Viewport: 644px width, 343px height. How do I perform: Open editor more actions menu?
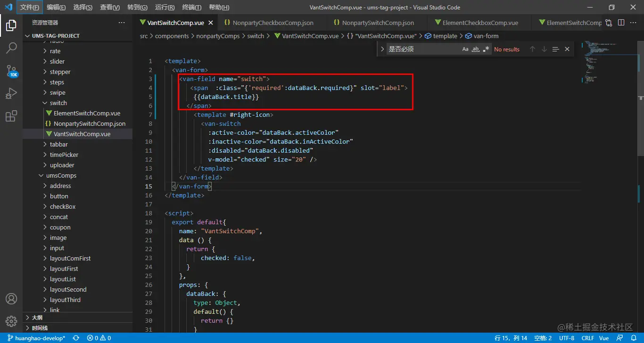(x=634, y=23)
